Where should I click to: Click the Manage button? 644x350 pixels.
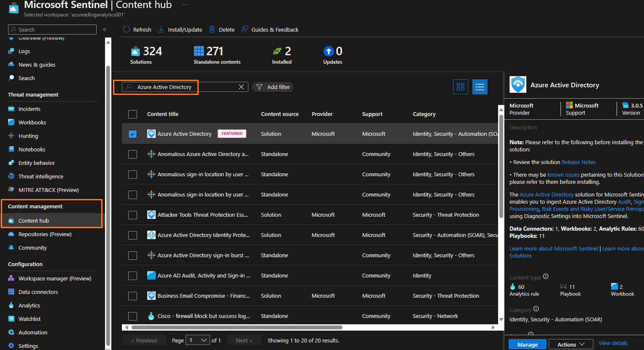(527, 345)
